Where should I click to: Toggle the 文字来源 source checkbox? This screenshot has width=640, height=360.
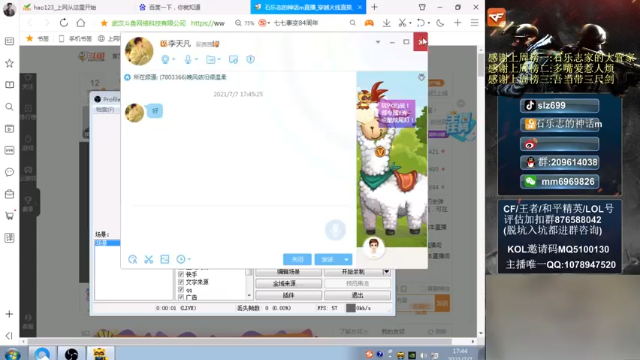[181, 282]
